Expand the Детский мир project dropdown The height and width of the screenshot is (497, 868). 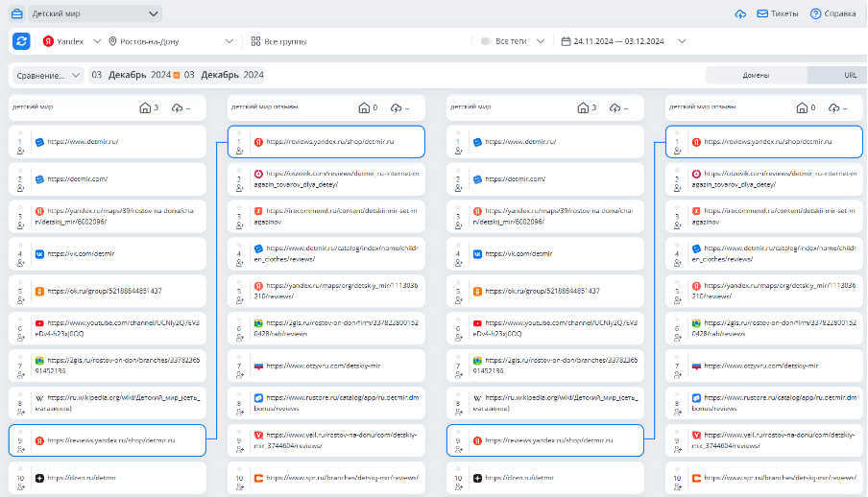tap(154, 14)
